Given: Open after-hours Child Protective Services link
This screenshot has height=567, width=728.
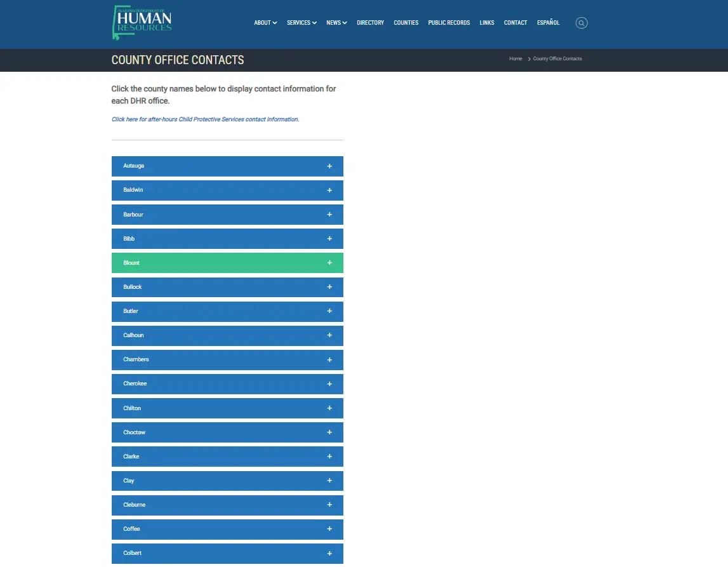Looking at the screenshot, I should 205,119.
